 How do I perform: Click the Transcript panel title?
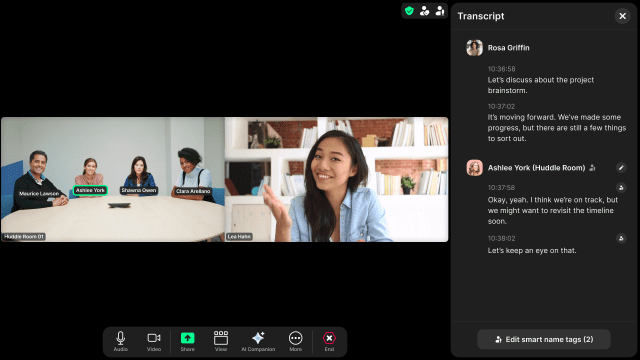[x=481, y=16]
